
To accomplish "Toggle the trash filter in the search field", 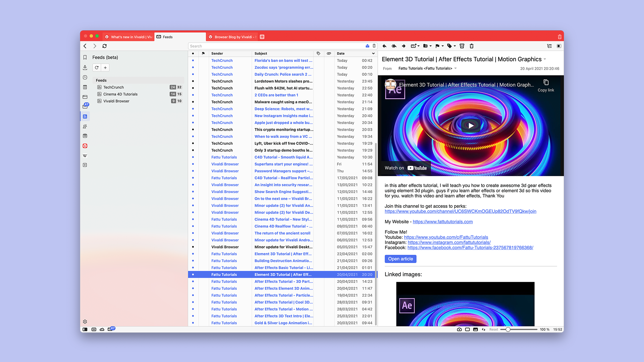I will click(x=374, y=46).
